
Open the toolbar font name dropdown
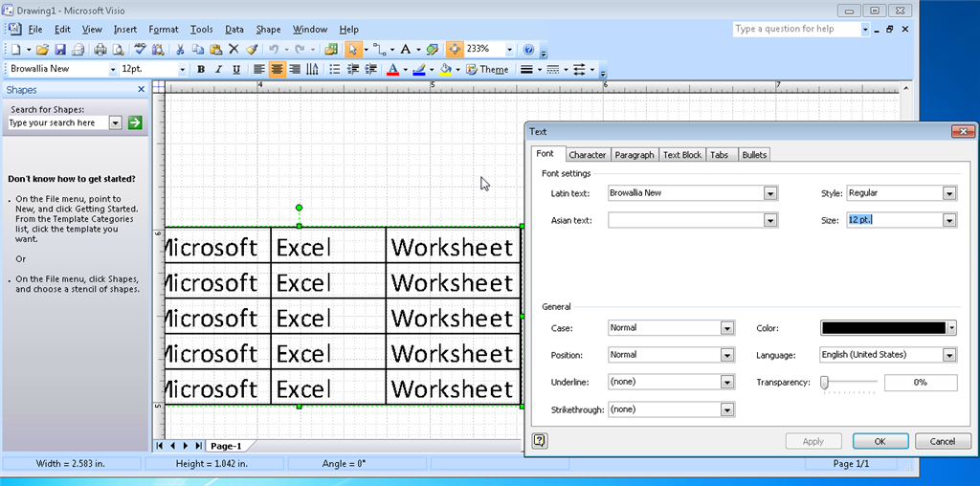[x=113, y=69]
